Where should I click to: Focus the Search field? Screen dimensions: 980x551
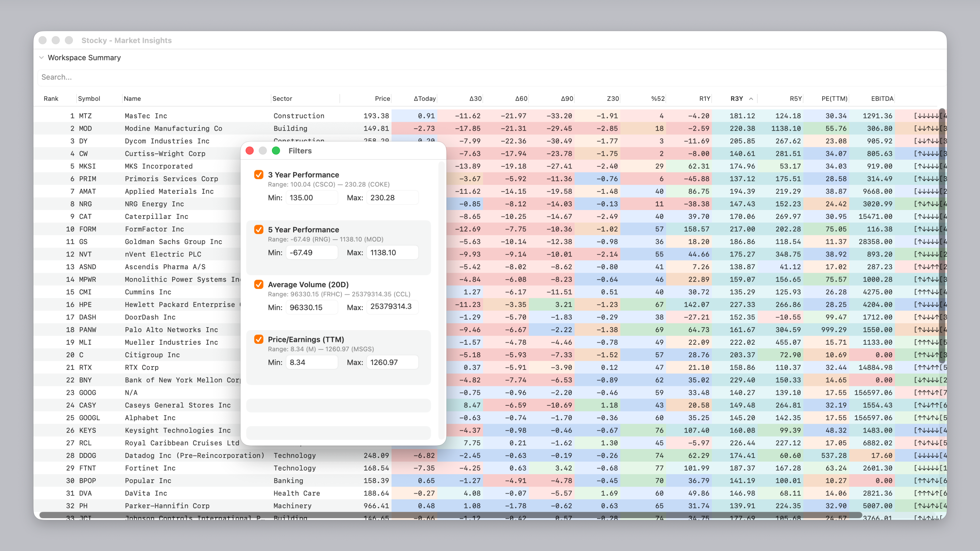[x=492, y=77]
